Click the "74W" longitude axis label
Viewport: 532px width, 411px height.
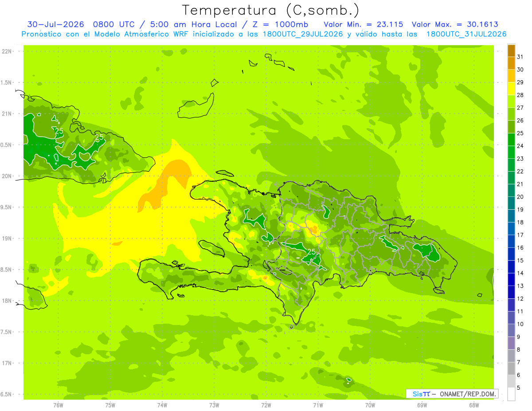coord(162,405)
